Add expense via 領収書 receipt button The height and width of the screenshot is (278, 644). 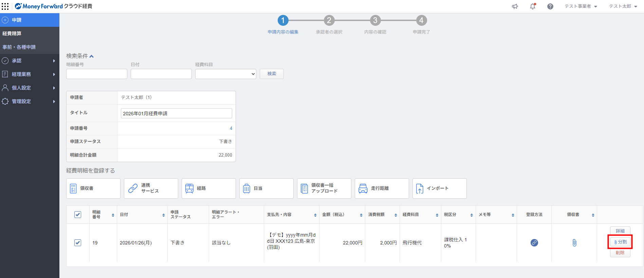pos(93,188)
